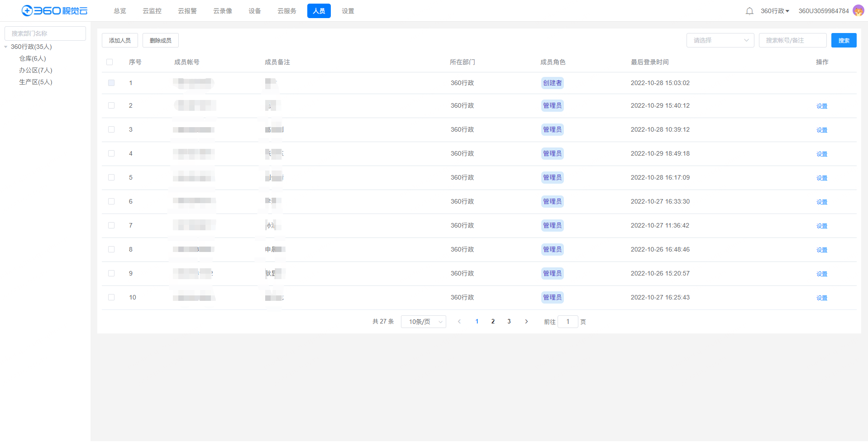Open the 10条/页 page size dropdown
The height and width of the screenshot is (442, 868).
(x=423, y=322)
